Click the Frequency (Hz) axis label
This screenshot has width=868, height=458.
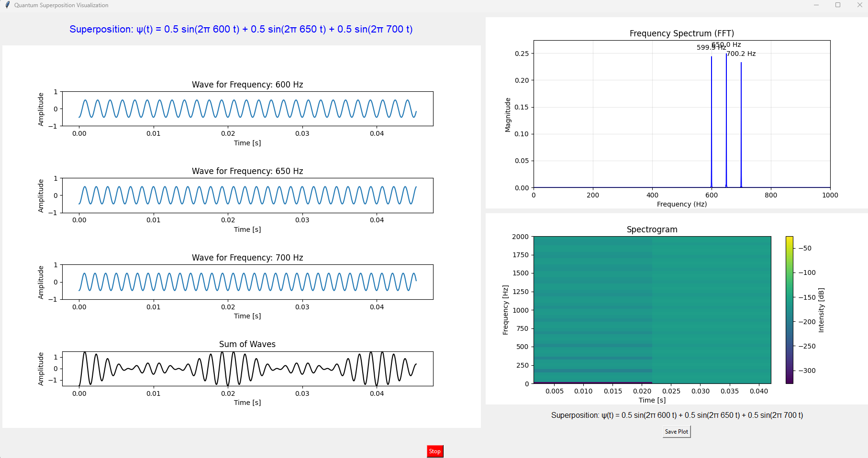[x=681, y=204]
